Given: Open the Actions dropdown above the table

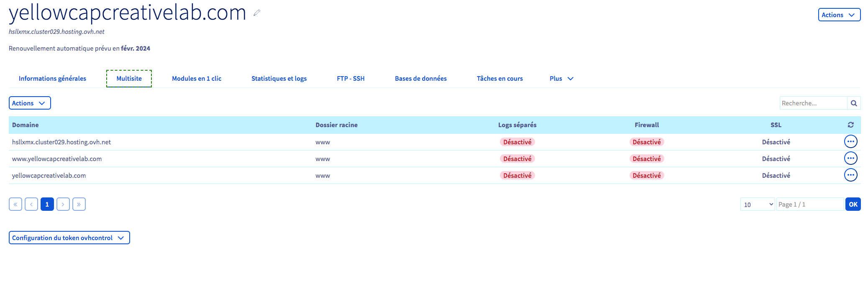Looking at the screenshot, I should (x=29, y=103).
